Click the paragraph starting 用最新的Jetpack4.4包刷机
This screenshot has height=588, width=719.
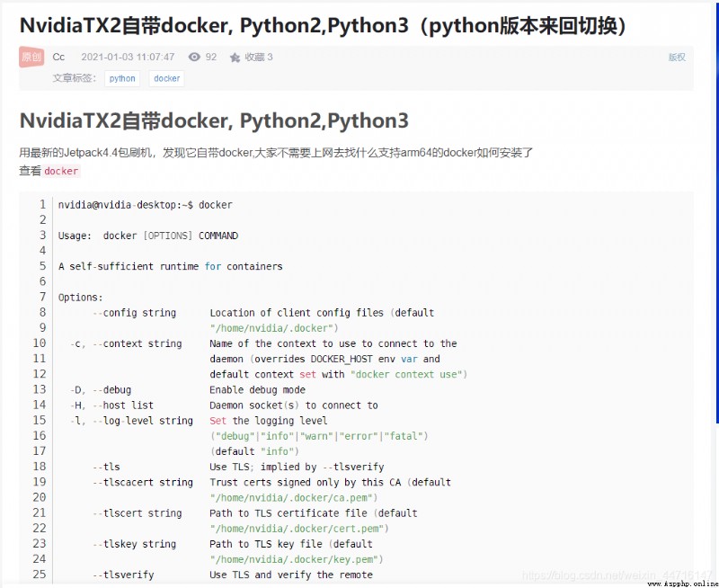276,152
